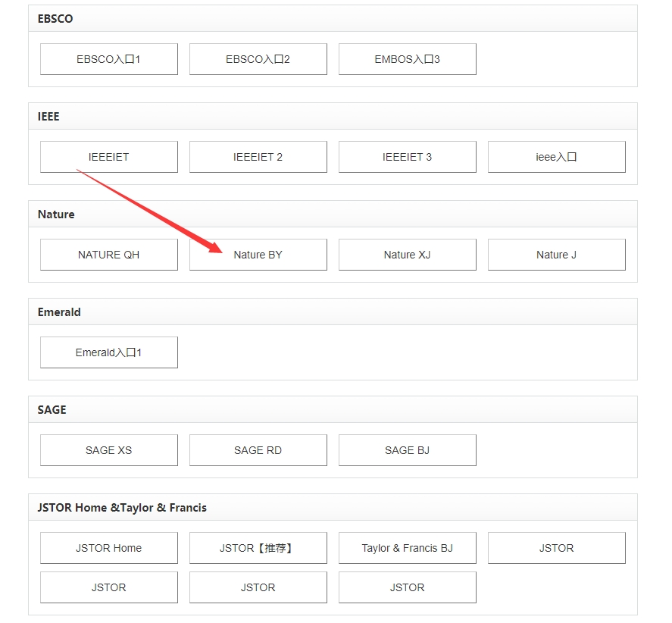Open the Nature BY entry
Image resolution: width=672 pixels, height=623 pixels.
258,255
